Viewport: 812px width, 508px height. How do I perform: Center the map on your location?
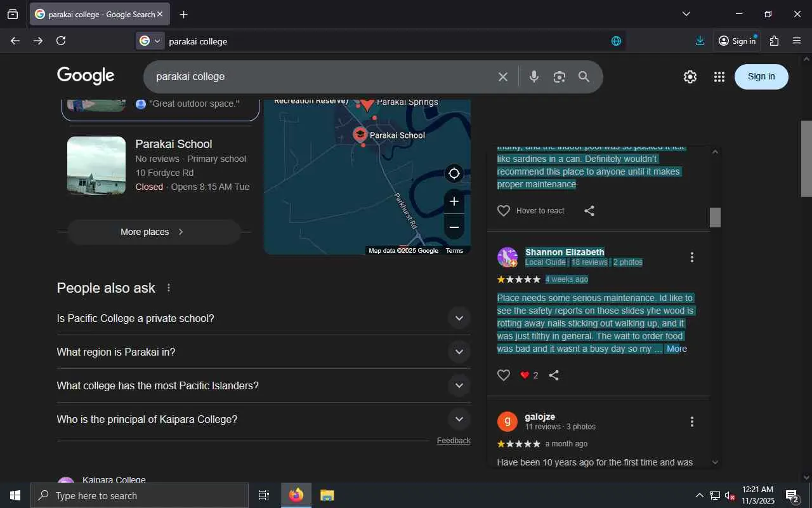pyautogui.click(x=454, y=173)
